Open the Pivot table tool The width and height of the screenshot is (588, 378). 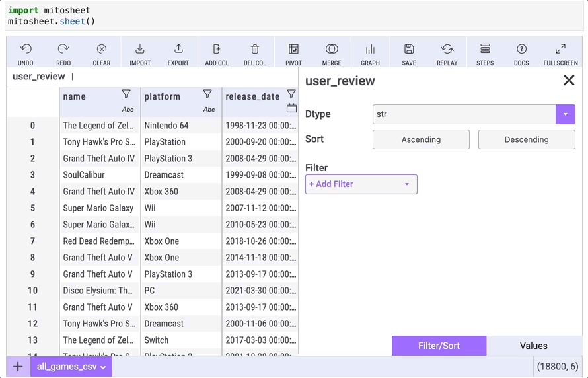coord(293,50)
